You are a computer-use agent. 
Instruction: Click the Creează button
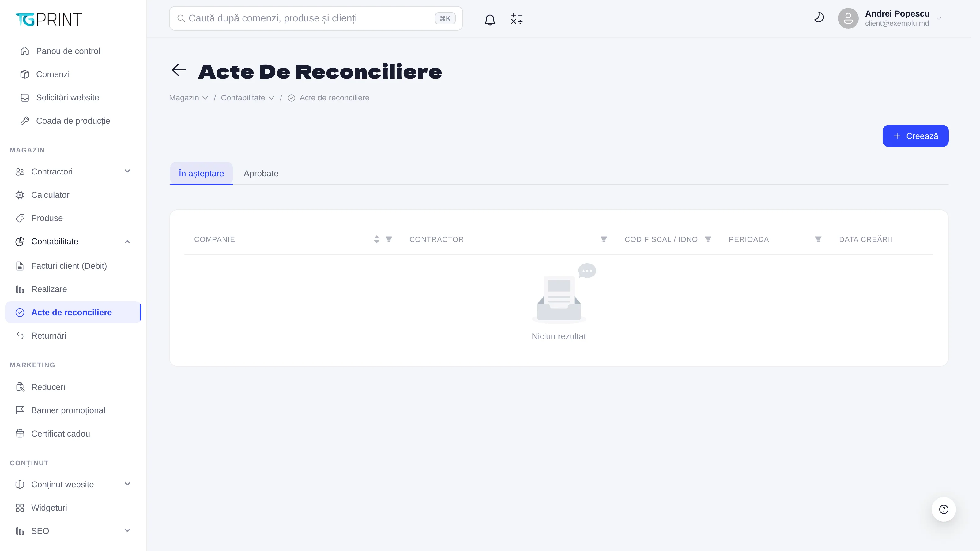pyautogui.click(x=915, y=136)
